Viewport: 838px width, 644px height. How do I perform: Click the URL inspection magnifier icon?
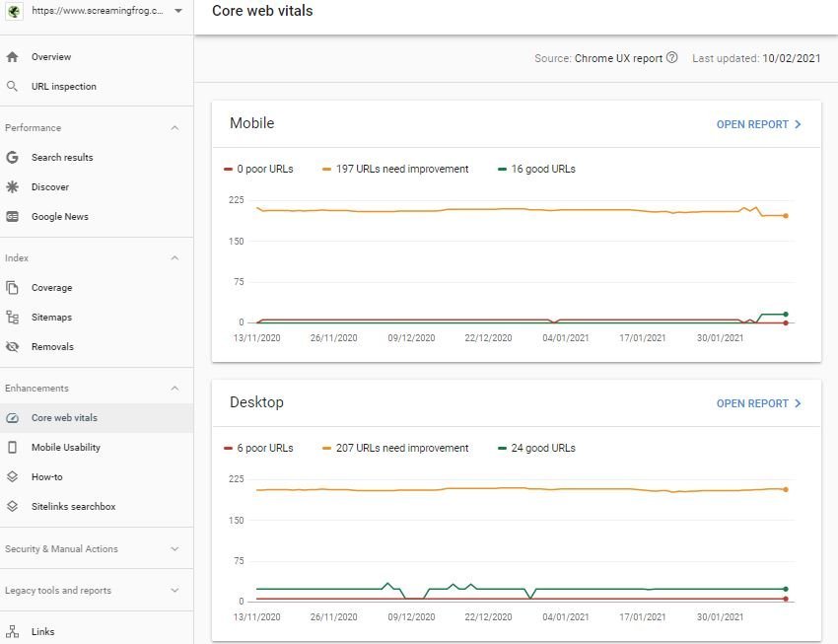click(13, 87)
